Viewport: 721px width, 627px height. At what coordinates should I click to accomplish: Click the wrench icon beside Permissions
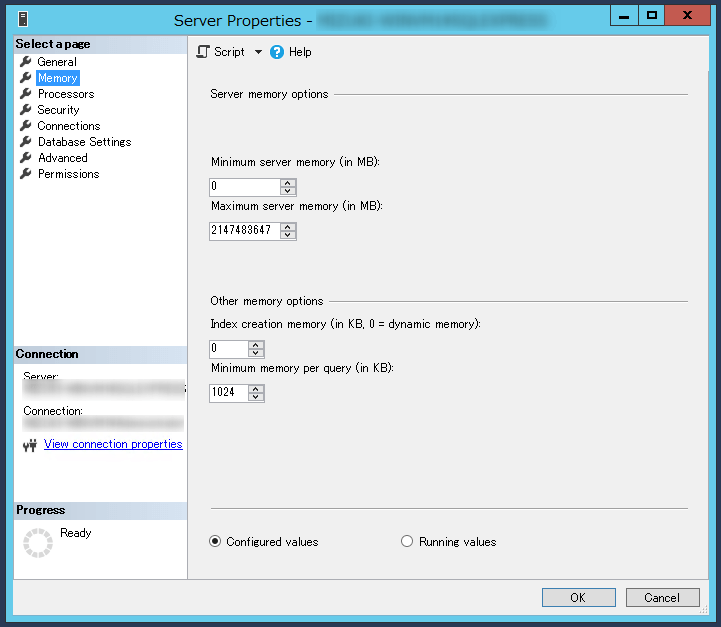click(x=26, y=173)
